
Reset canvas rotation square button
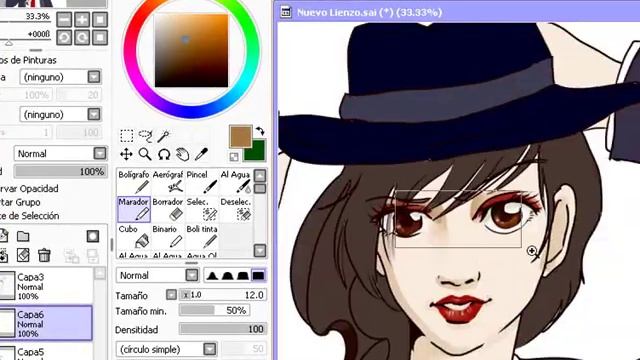pos(100,38)
